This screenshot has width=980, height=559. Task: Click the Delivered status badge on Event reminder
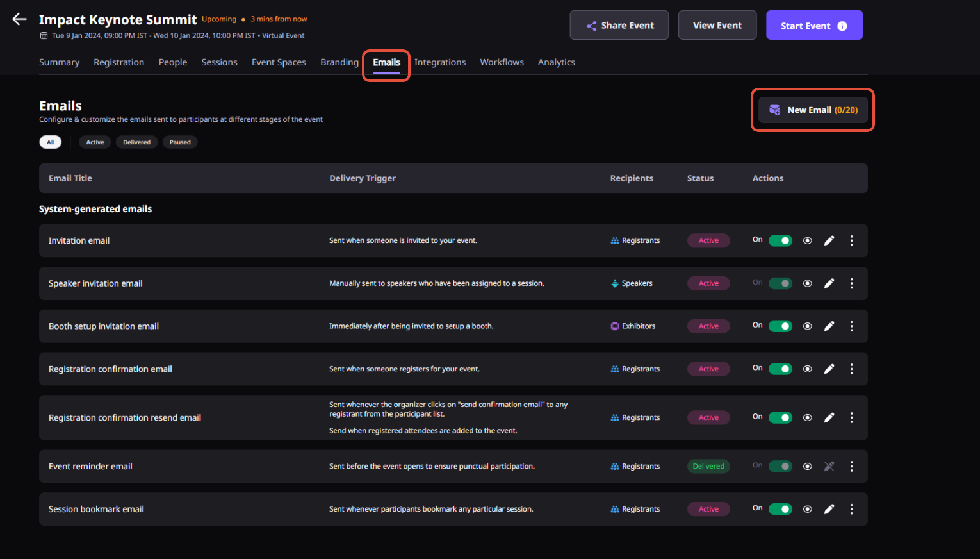(x=708, y=466)
